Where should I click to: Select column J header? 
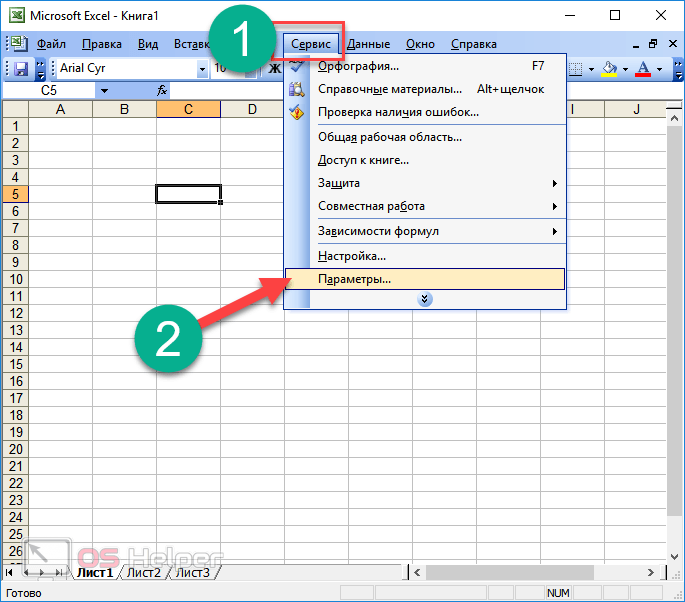pos(636,110)
